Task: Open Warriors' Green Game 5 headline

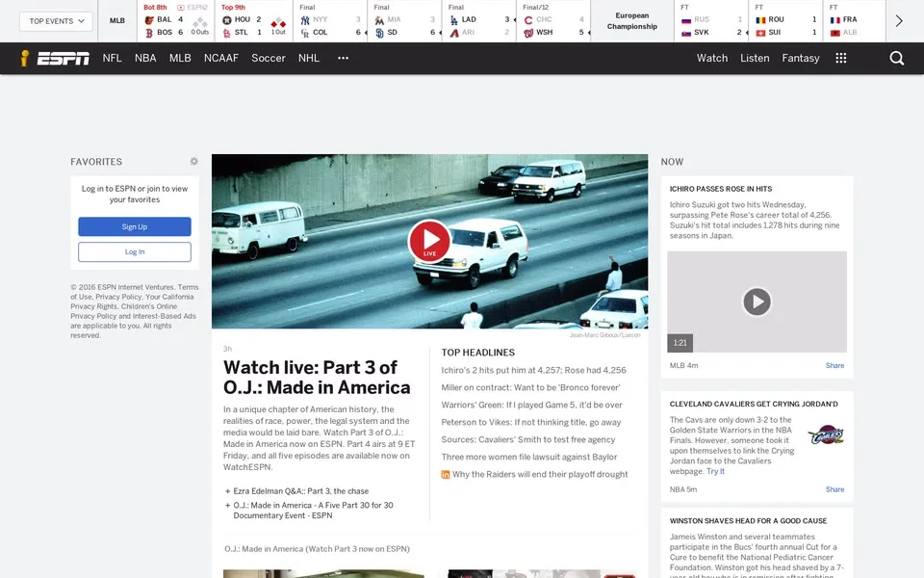Action: (x=531, y=406)
